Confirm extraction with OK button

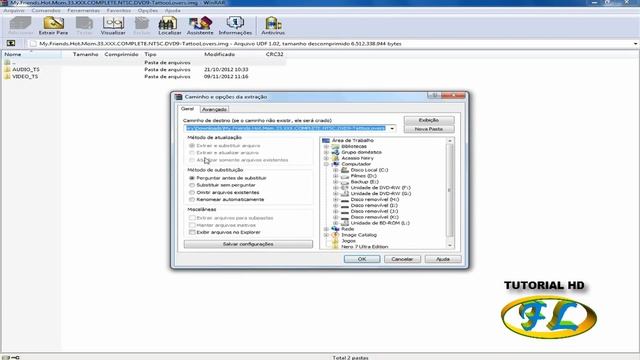point(362,259)
